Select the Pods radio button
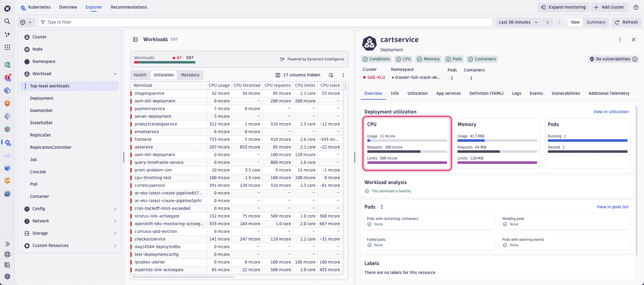 pos(447,78)
